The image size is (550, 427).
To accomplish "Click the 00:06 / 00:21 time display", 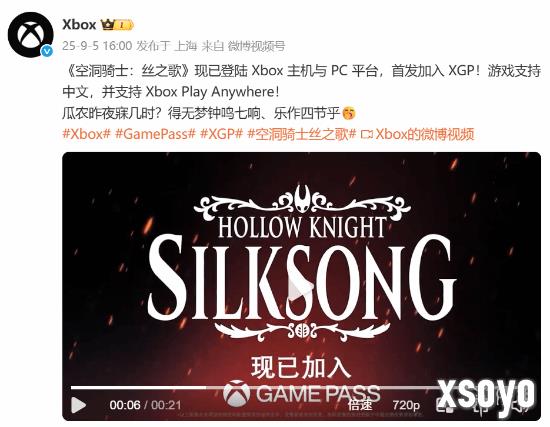I will point(145,405).
